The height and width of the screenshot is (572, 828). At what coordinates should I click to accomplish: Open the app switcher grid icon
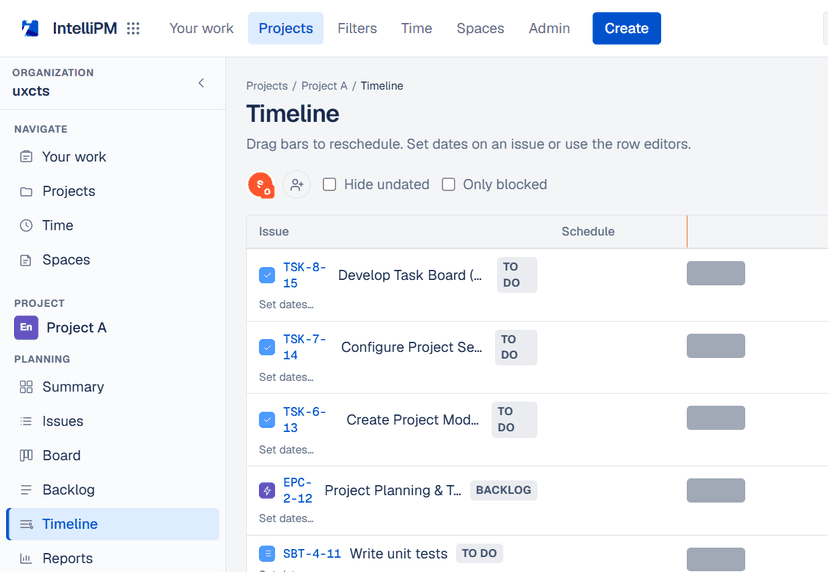pos(133,29)
